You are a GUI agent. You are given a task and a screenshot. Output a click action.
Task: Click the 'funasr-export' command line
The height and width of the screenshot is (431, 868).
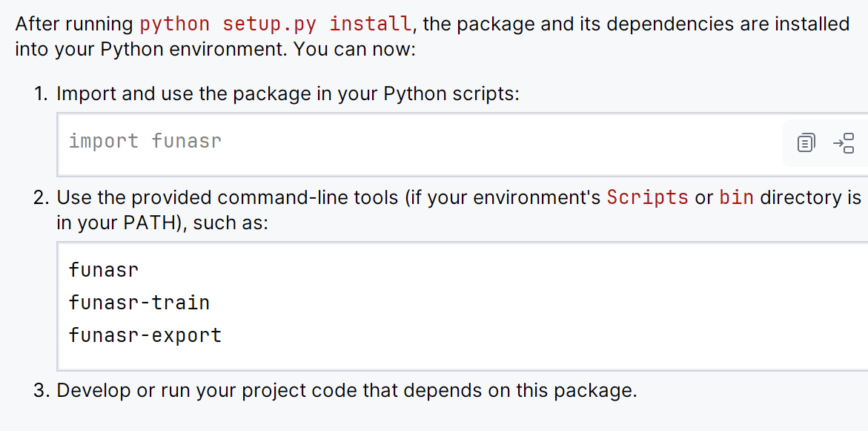click(x=145, y=335)
